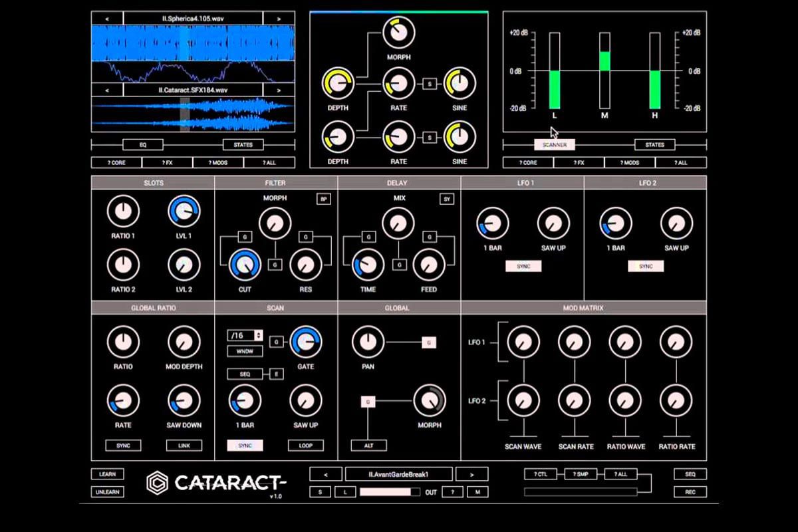Click the M band EQ meter
Image resolution: width=798 pixels, height=532 pixels.
point(604,70)
